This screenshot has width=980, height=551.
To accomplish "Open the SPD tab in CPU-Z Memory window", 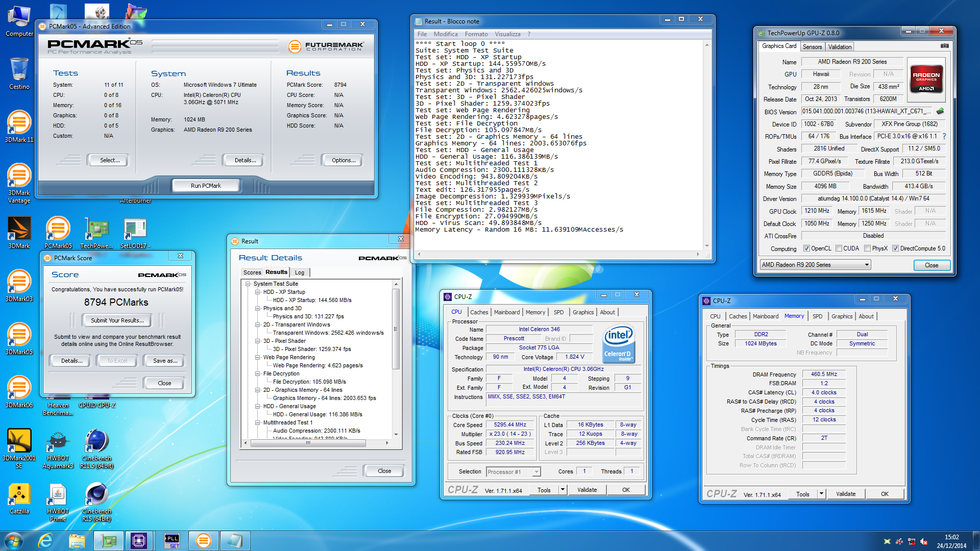I will click(818, 316).
